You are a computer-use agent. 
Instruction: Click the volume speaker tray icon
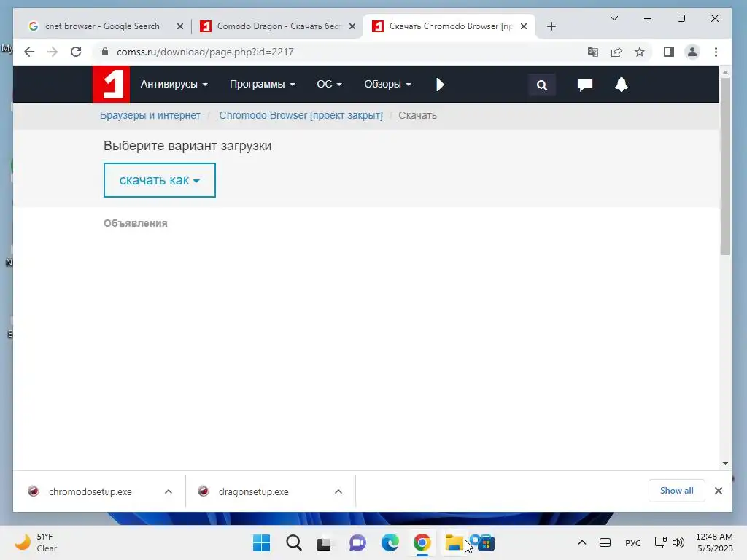point(678,542)
